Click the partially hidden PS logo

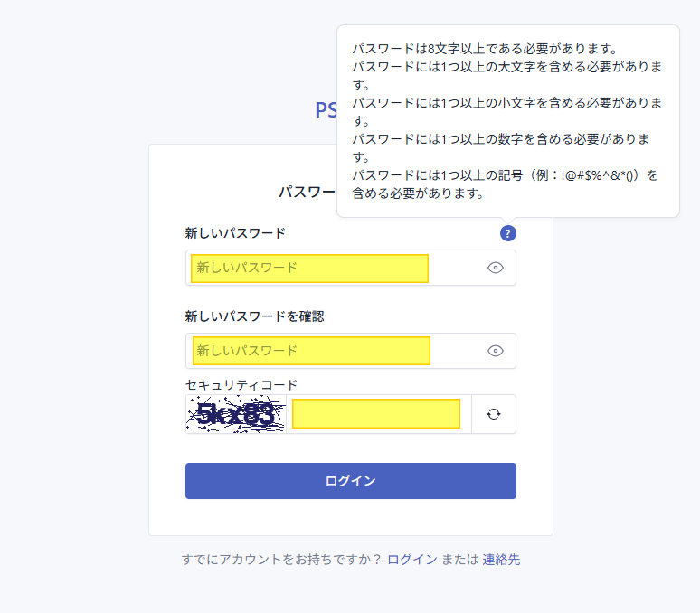326,110
